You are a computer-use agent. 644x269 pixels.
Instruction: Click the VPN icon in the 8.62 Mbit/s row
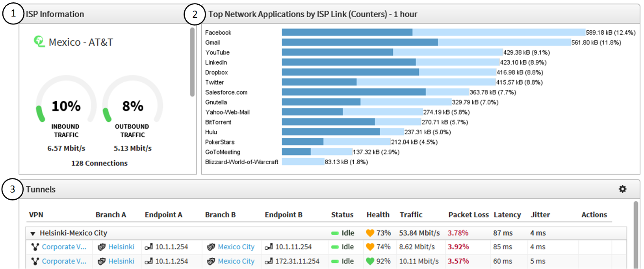coord(35,247)
